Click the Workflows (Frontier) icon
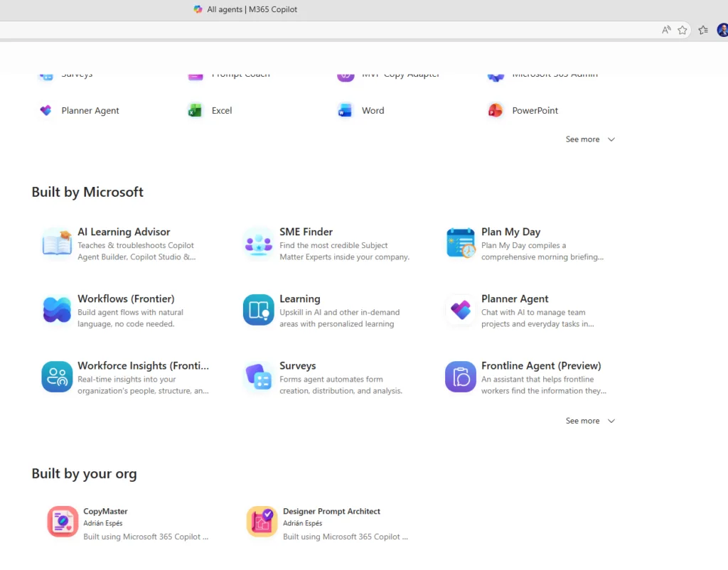The image size is (728, 570). [57, 310]
